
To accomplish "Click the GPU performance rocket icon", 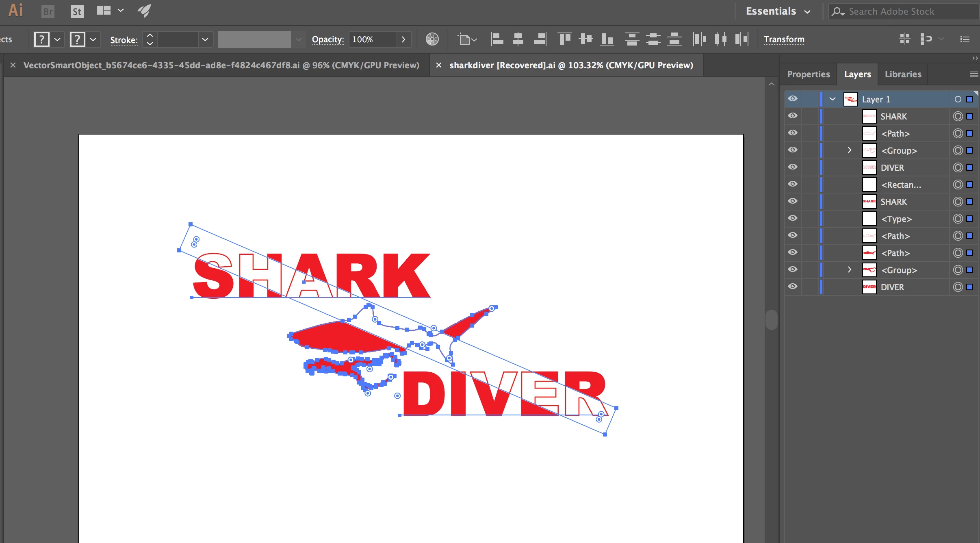I will point(144,11).
